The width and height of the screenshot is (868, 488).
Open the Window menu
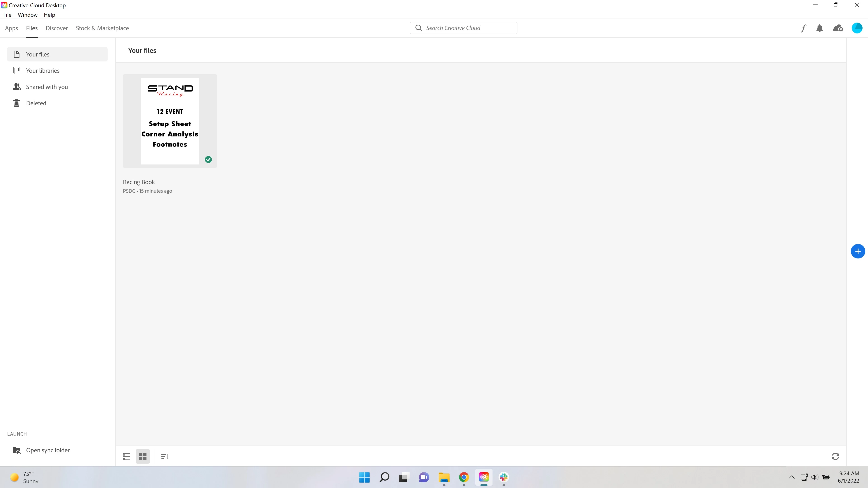(x=27, y=15)
